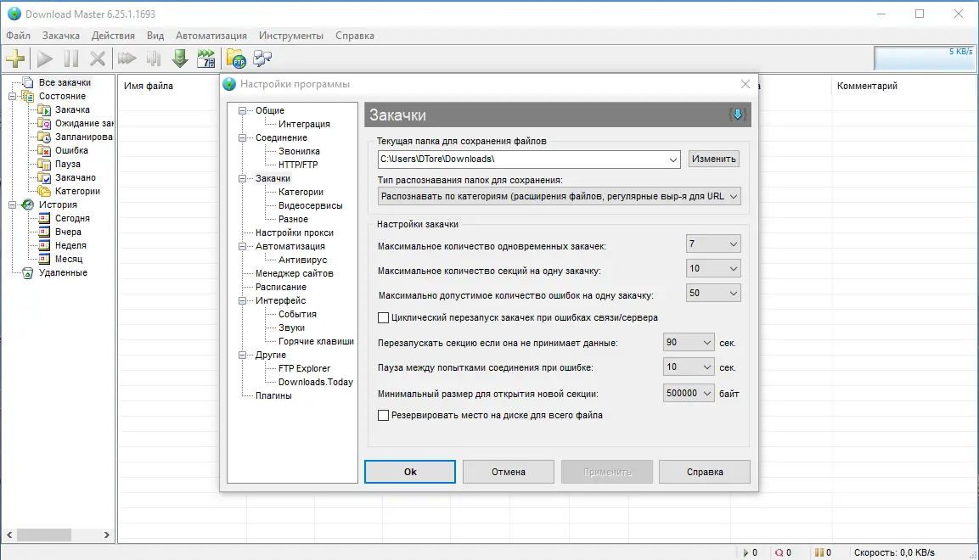Click the Неделя calendar icon
Image resolution: width=979 pixels, height=560 pixels.
(43, 245)
